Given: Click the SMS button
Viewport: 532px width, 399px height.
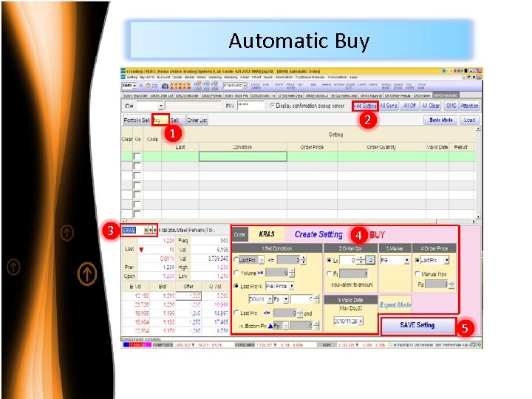Looking at the screenshot, I should click(x=451, y=106).
